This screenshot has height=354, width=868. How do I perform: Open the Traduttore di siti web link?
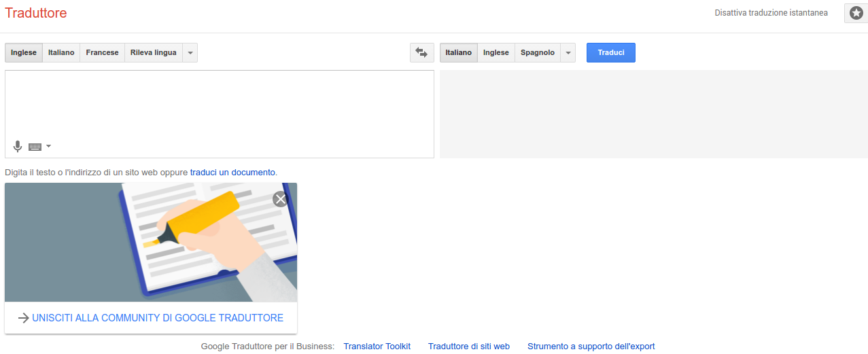click(469, 346)
